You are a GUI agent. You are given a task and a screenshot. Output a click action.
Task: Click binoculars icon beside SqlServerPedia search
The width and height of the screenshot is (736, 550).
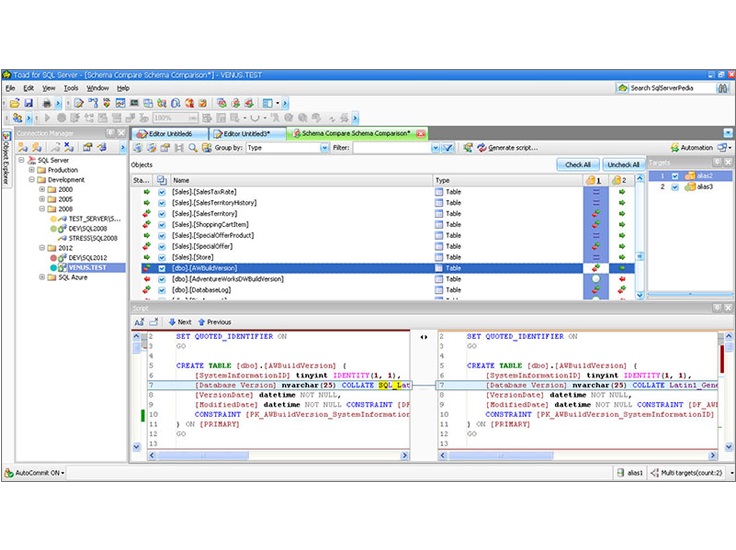(722, 88)
